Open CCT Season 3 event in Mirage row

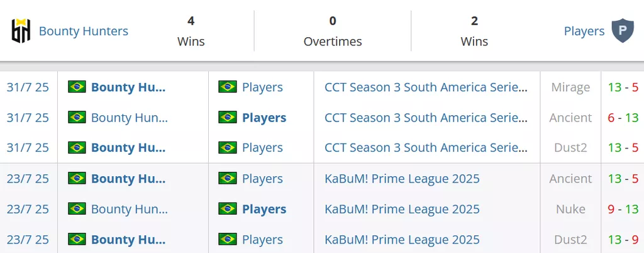click(x=426, y=87)
